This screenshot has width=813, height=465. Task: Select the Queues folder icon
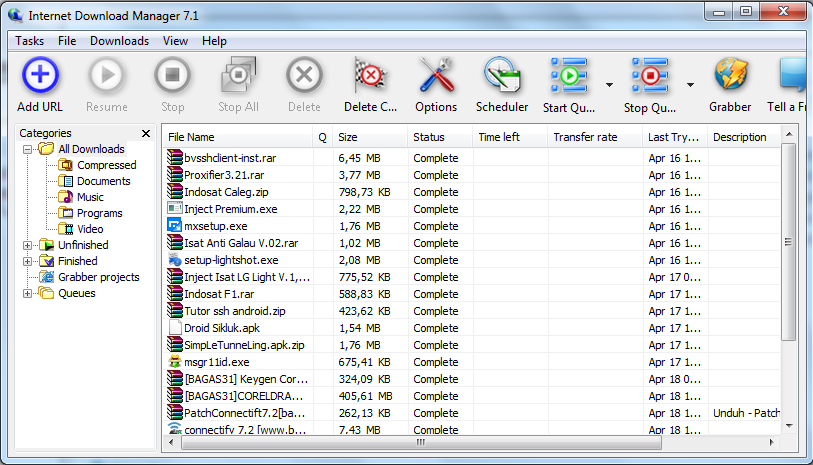[47, 293]
